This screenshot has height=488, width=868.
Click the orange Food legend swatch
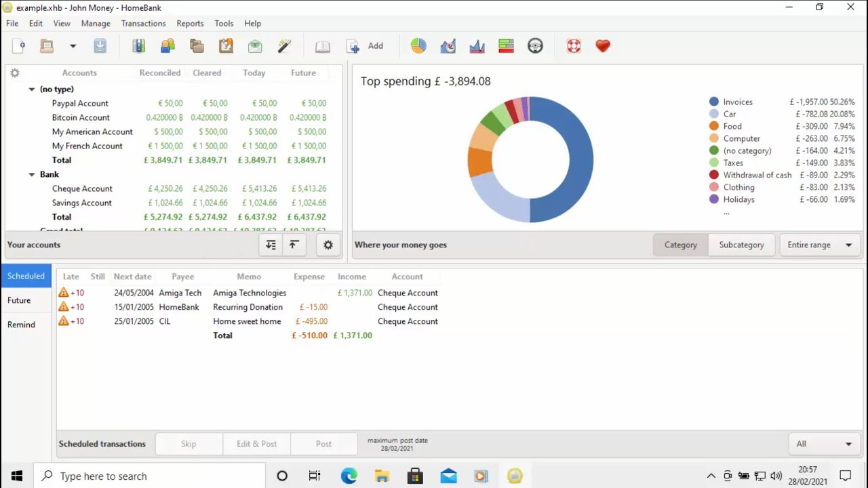(714, 126)
